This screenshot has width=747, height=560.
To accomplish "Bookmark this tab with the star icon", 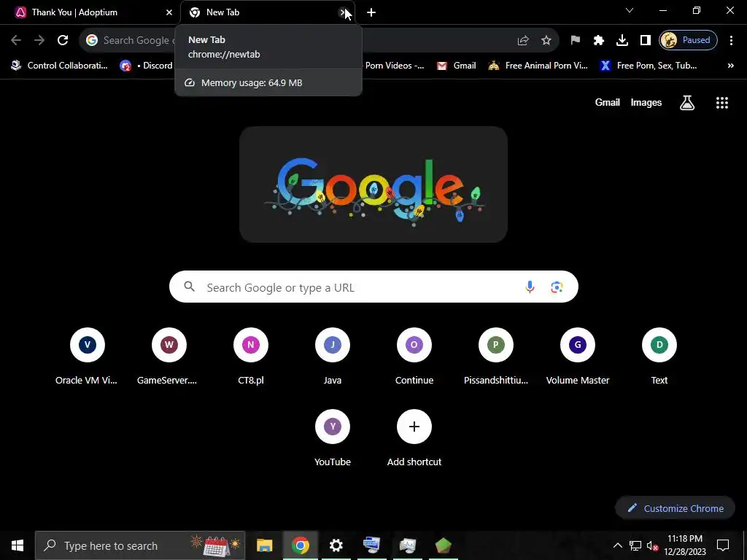I will click(x=546, y=40).
